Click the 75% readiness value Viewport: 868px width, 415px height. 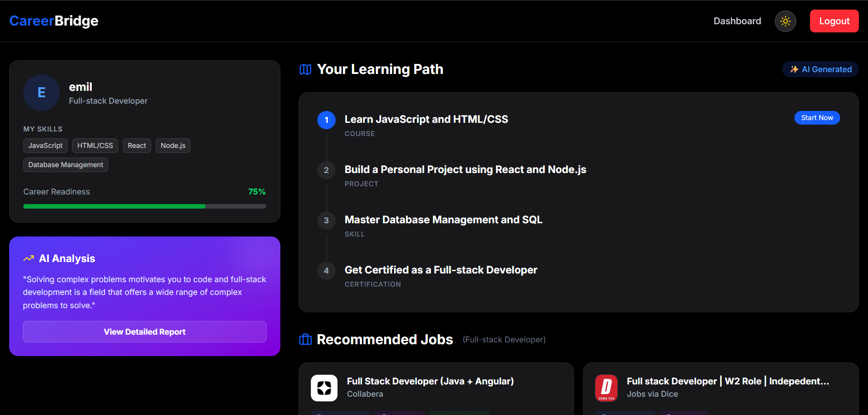click(x=257, y=192)
